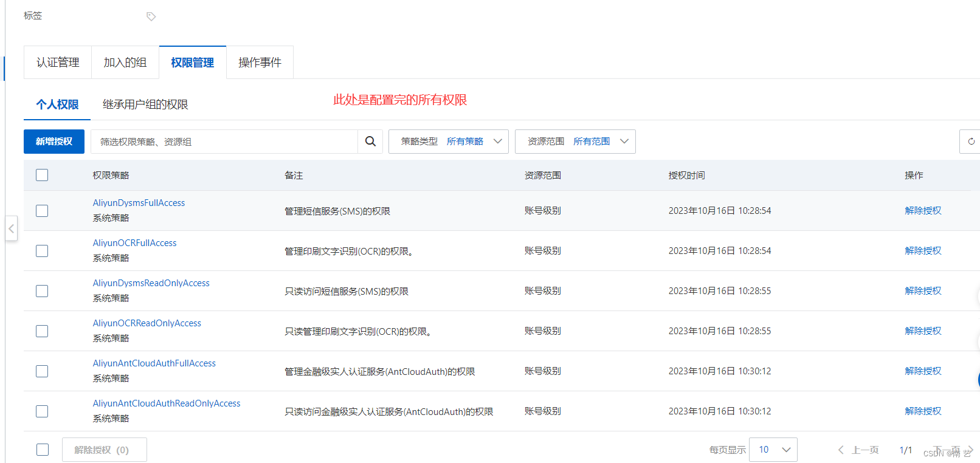Toggle the bottom select-all checkbox
The image size is (980, 463).
pyautogui.click(x=43, y=450)
